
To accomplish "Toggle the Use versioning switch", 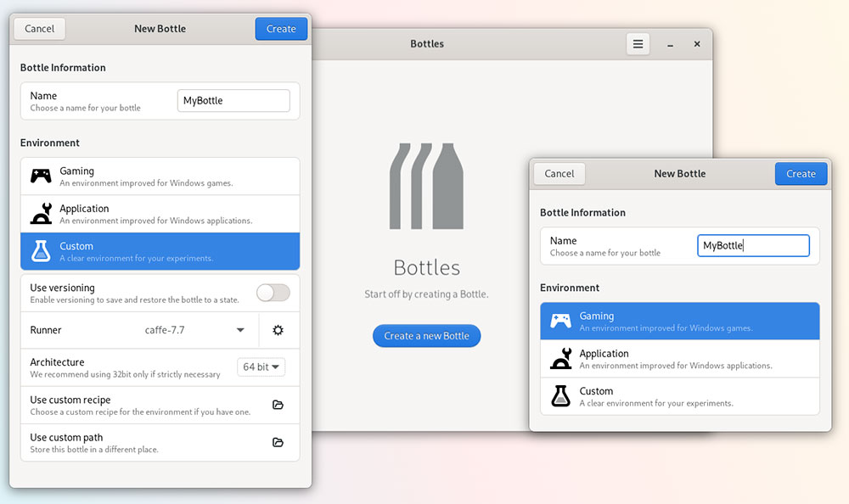I will click(273, 293).
